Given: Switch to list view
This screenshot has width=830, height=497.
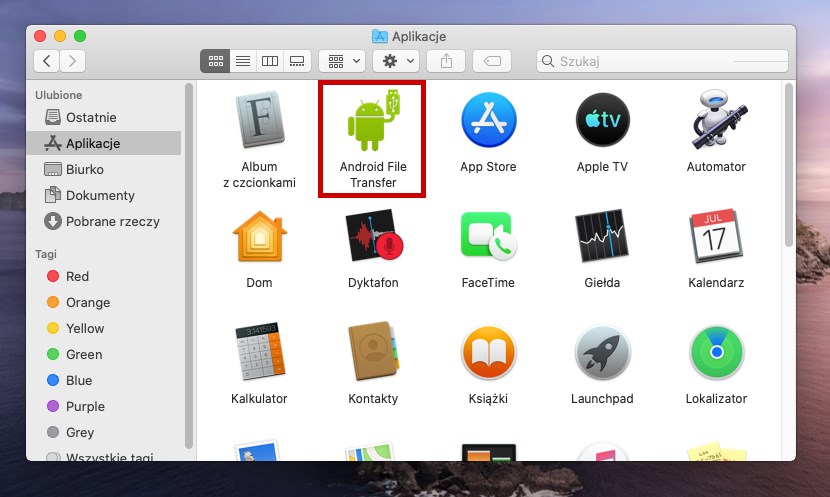Looking at the screenshot, I should pos(243,61).
